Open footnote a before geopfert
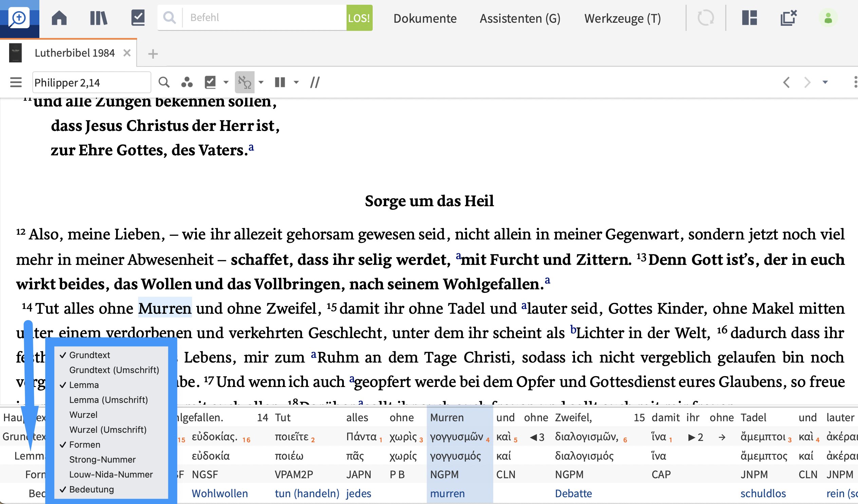The height and width of the screenshot is (504, 858). tap(352, 379)
